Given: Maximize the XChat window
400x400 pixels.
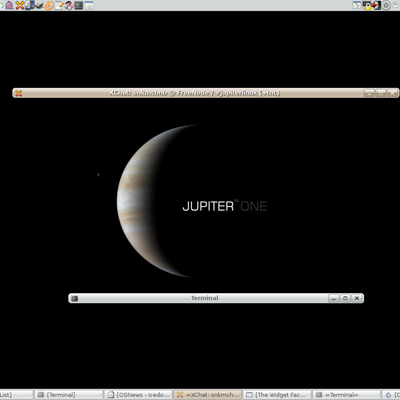Looking at the screenshot, I should point(381,93).
